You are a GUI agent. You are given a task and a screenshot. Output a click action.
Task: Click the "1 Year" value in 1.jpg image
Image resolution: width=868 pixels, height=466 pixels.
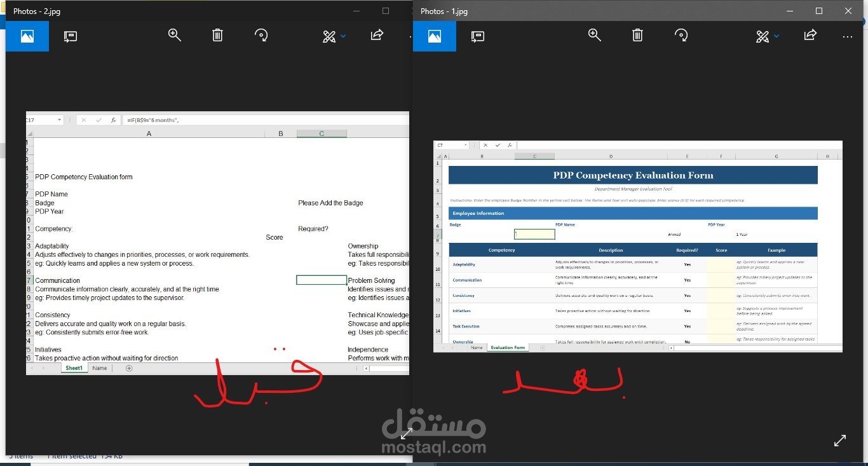(x=742, y=235)
